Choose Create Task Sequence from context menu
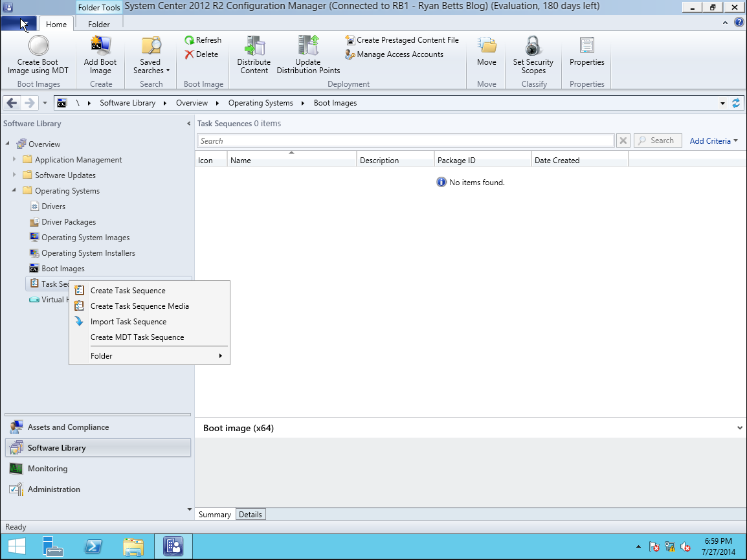 click(x=150, y=291)
